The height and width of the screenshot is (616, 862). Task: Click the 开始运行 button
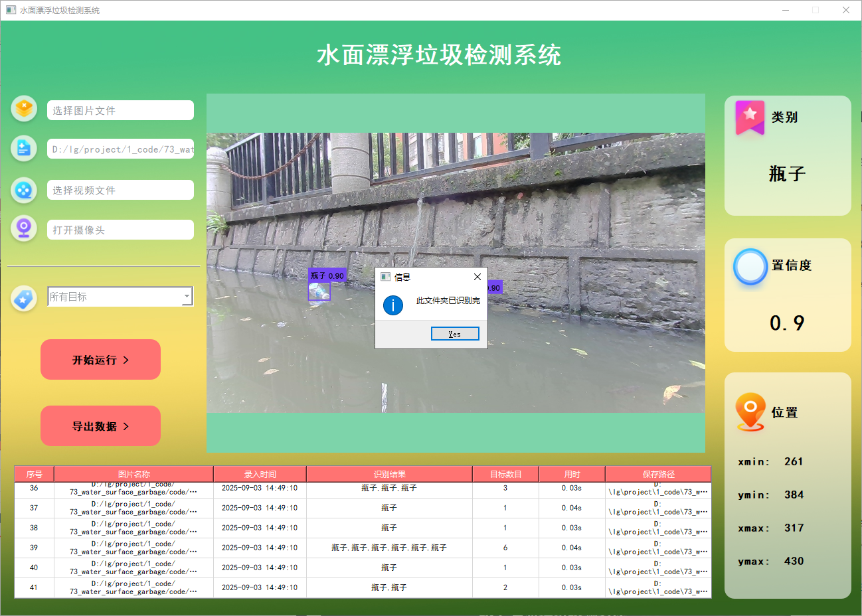100,360
